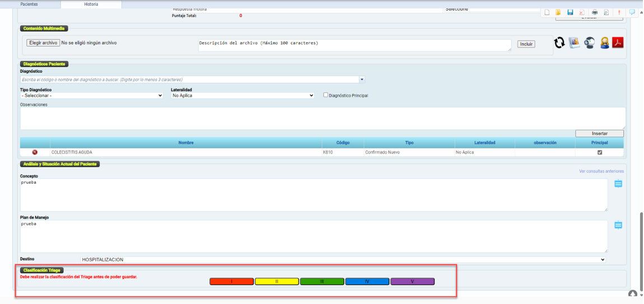The height and width of the screenshot is (304, 644).
Task: Click the Diagnóstico search input field
Action: (x=189, y=79)
